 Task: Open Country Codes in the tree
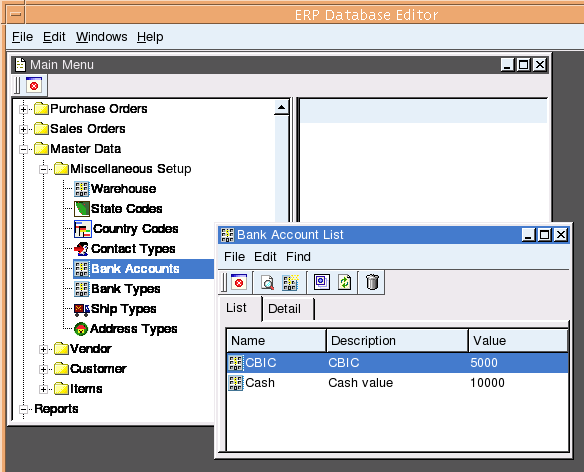(x=135, y=229)
